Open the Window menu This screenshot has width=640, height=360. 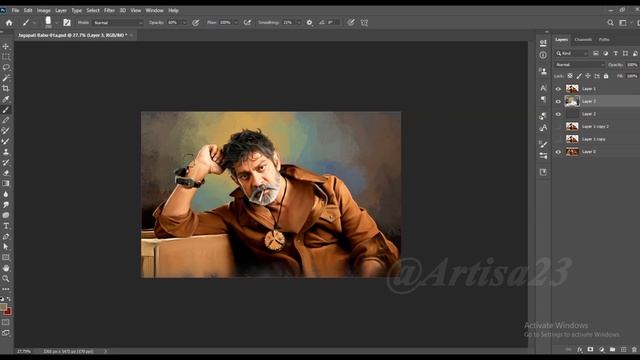click(x=154, y=11)
